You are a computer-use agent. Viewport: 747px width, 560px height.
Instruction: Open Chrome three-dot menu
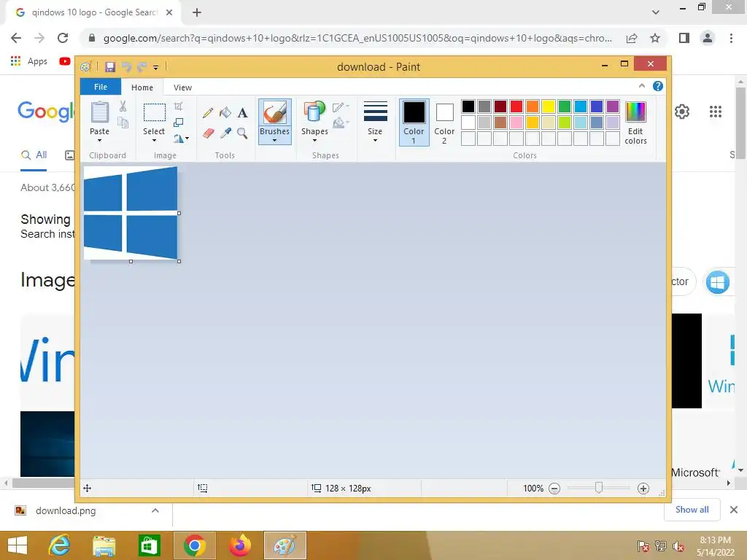point(731,38)
